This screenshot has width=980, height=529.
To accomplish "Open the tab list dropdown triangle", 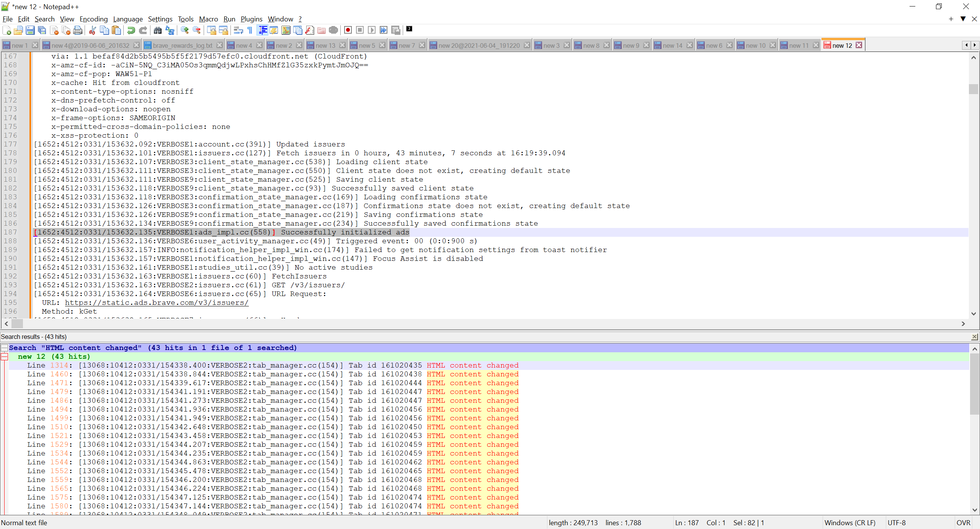I will [963, 19].
